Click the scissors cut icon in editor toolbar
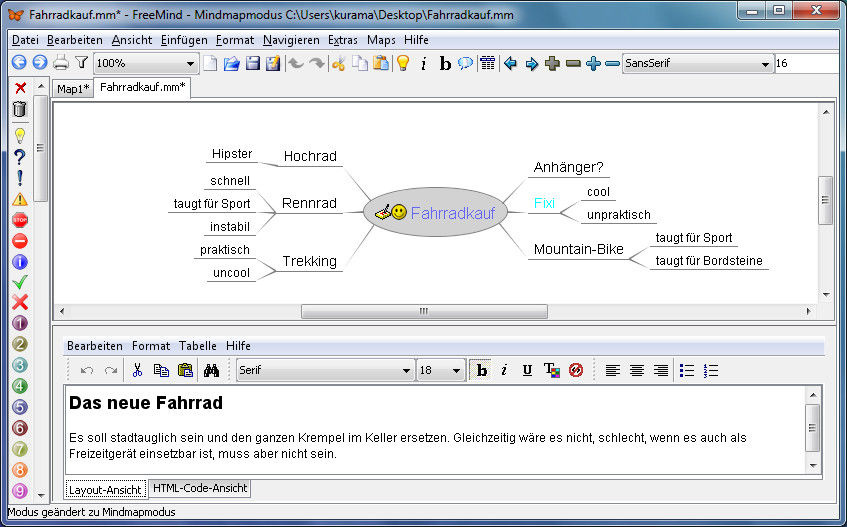 pyautogui.click(x=138, y=370)
